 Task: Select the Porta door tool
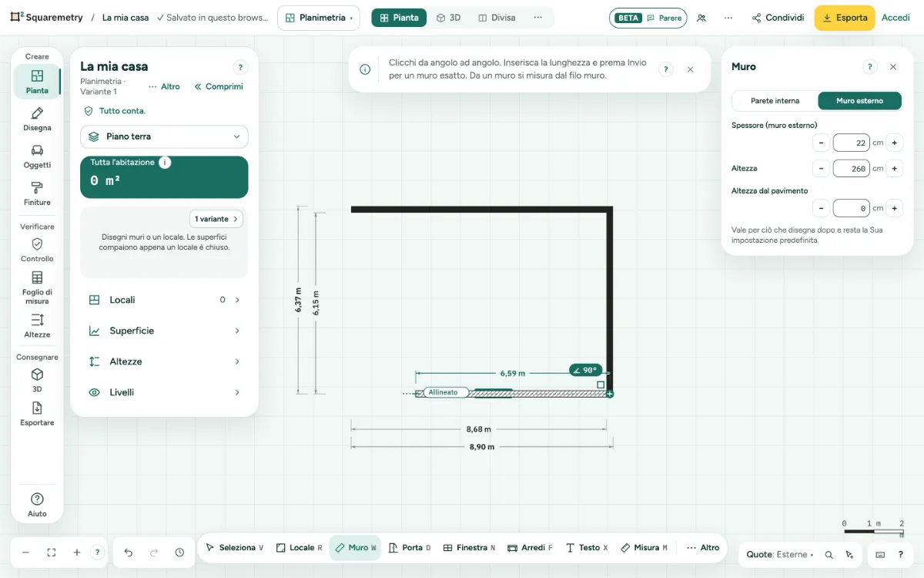point(410,548)
